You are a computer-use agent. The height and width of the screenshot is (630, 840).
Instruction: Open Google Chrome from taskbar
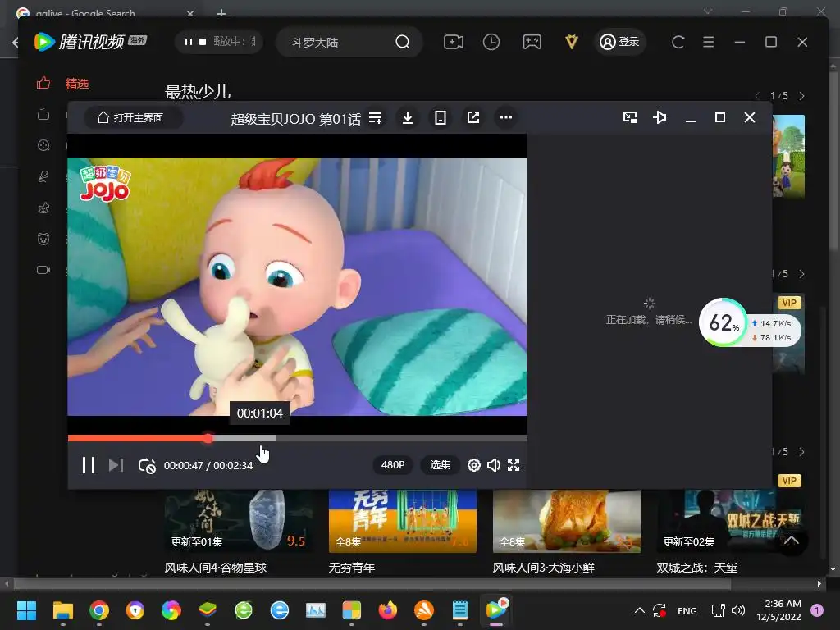click(x=99, y=610)
